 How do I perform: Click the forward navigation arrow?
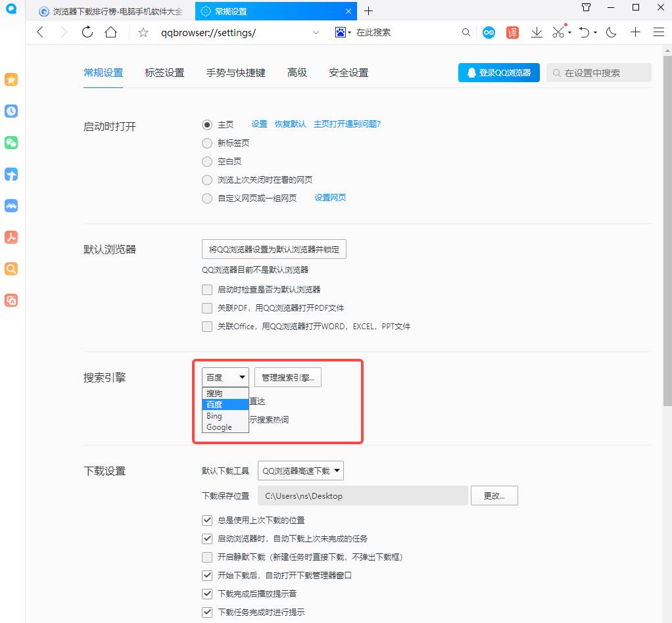click(64, 32)
